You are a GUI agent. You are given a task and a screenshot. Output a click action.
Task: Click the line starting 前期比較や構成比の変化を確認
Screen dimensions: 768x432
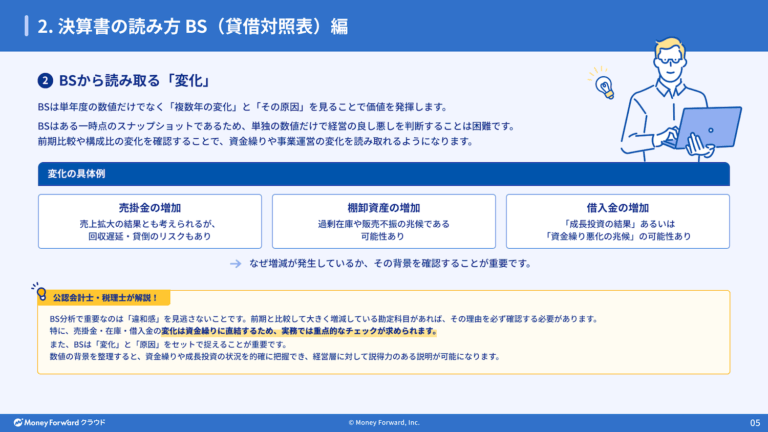tap(256, 142)
